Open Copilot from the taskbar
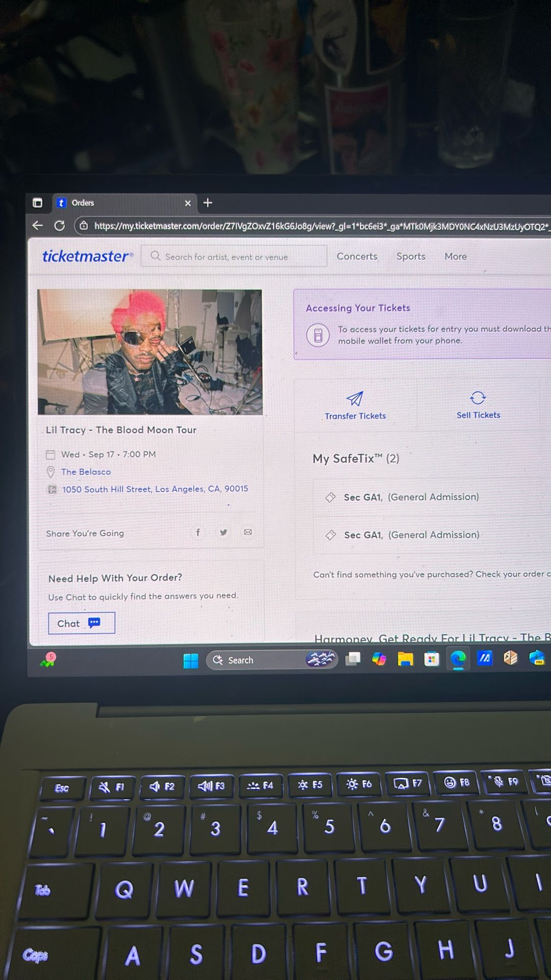551x980 pixels. 379,659
